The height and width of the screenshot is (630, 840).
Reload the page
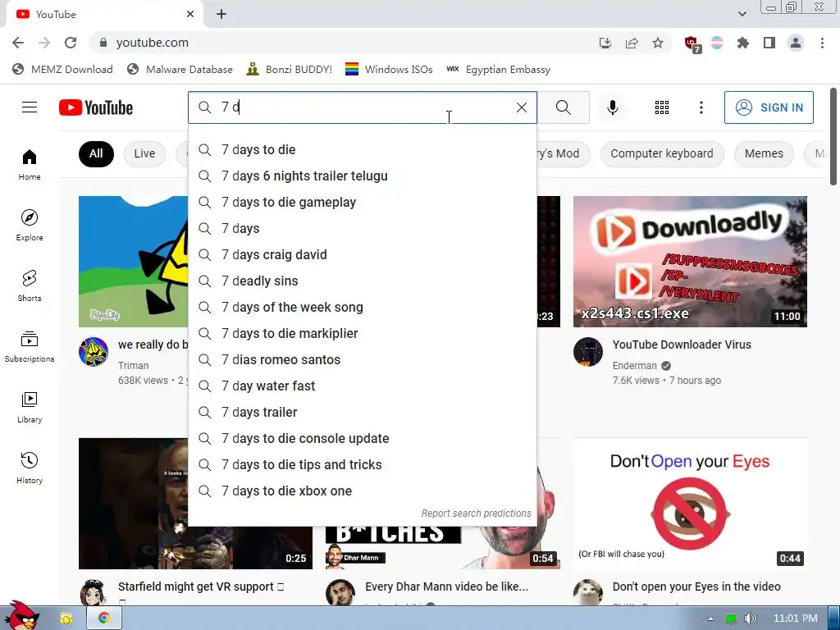pos(71,43)
